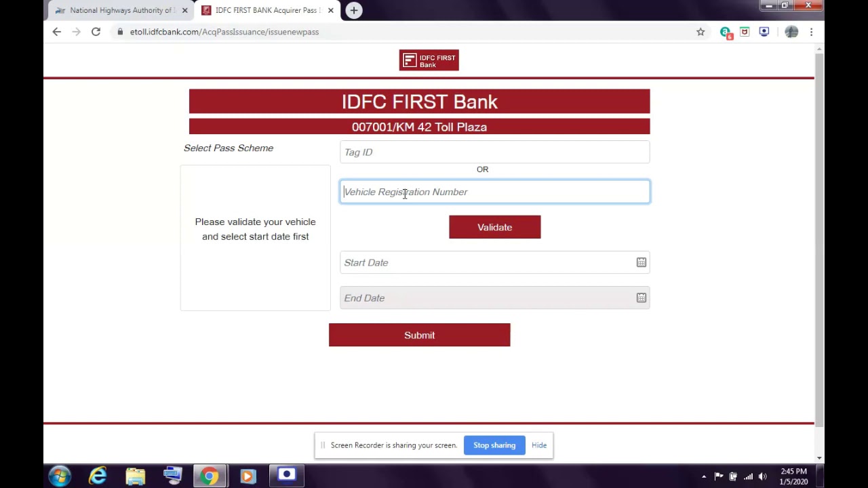Click the Start Date field
The width and height of the screenshot is (868, 488).
(x=494, y=262)
